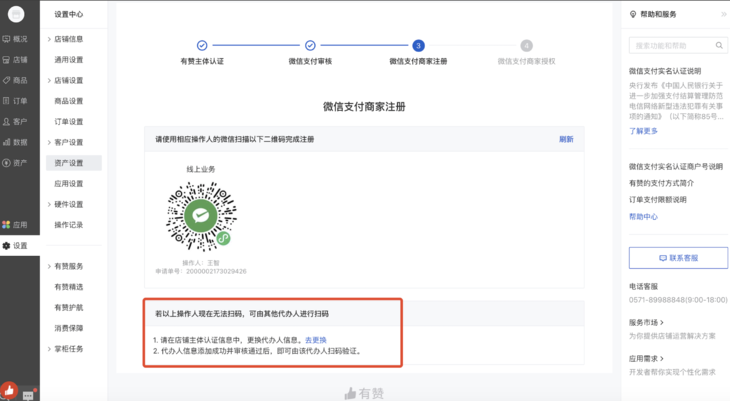
Task: Open the 概况 overview section
Action: 15,39
